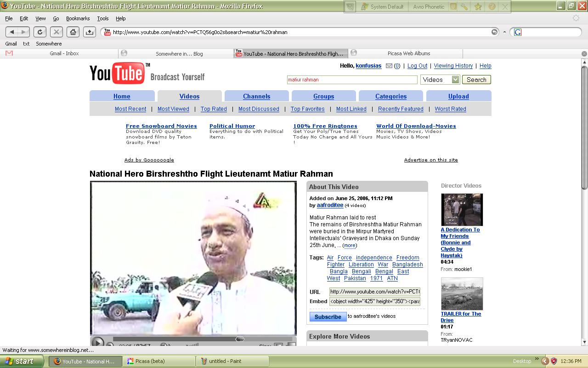Open the View menu
The width and height of the screenshot is (588, 368).
pyautogui.click(x=40, y=18)
